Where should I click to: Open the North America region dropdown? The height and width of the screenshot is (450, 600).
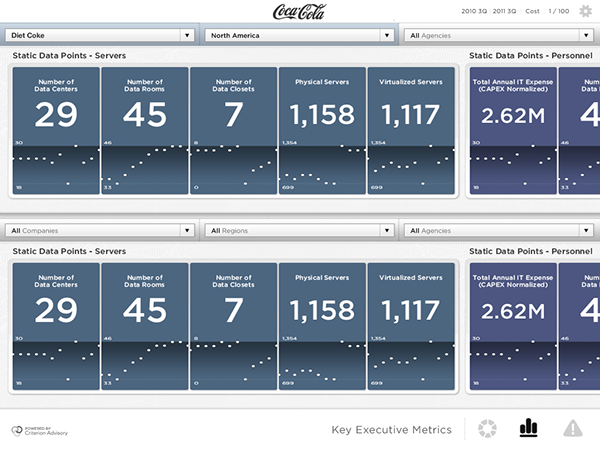[299, 35]
